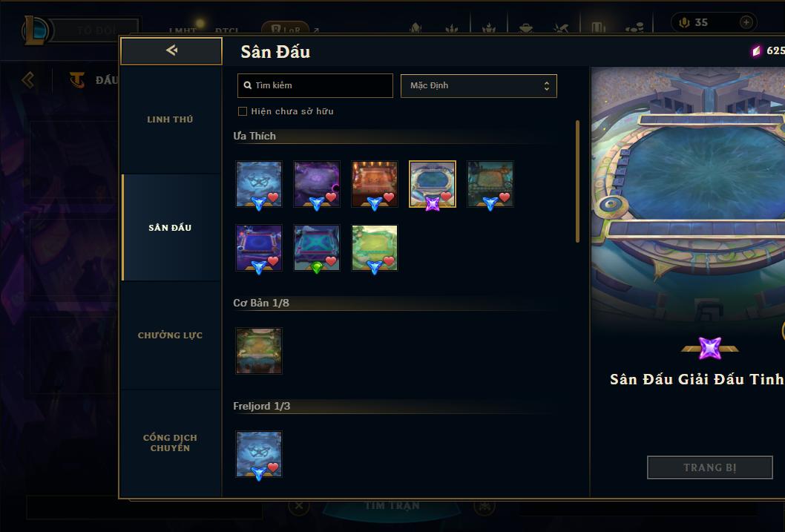The height and width of the screenshot is (532, 785).
Task: Select the green gem arena thumbnail
Action: [x=317, y=248]
